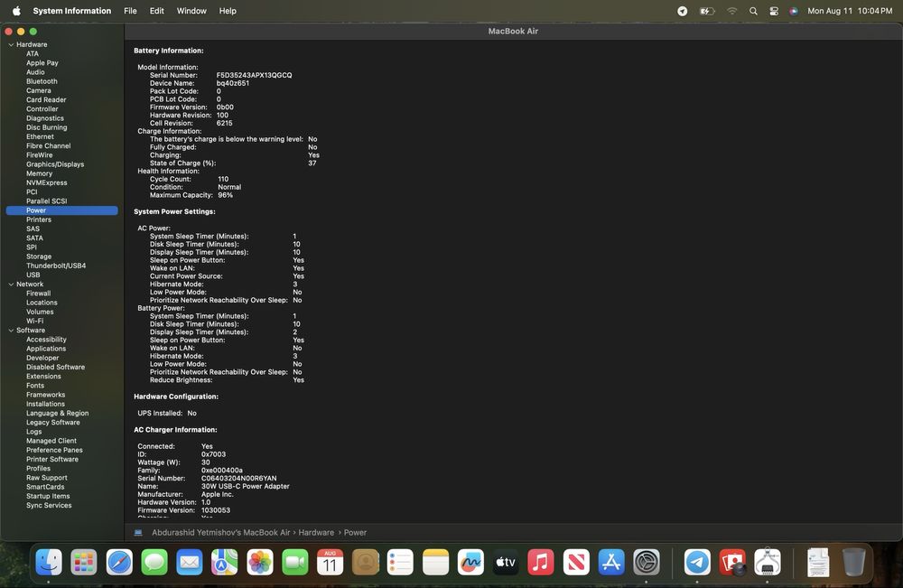Collapse the Network section in sidebar

(x=11, y=284)
